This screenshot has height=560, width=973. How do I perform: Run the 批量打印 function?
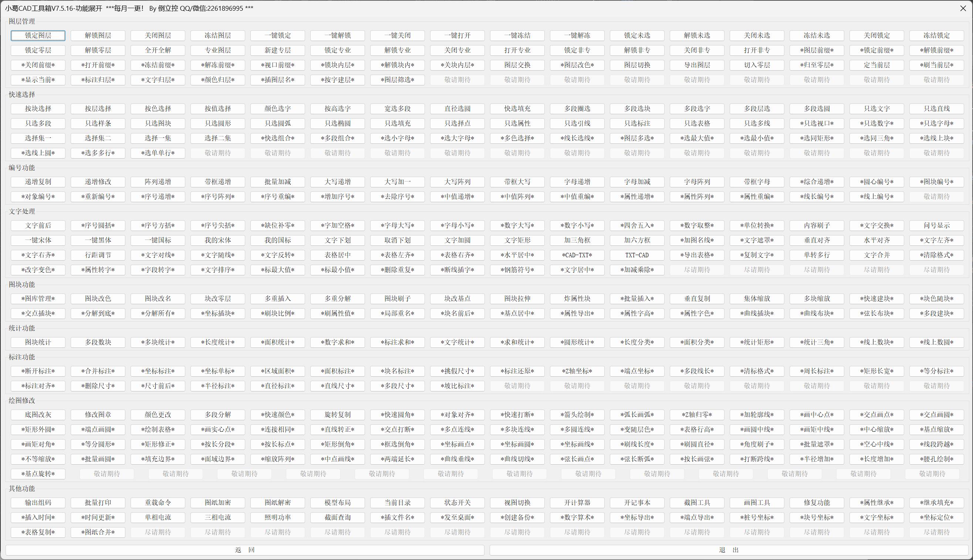[x=98, y=503]
